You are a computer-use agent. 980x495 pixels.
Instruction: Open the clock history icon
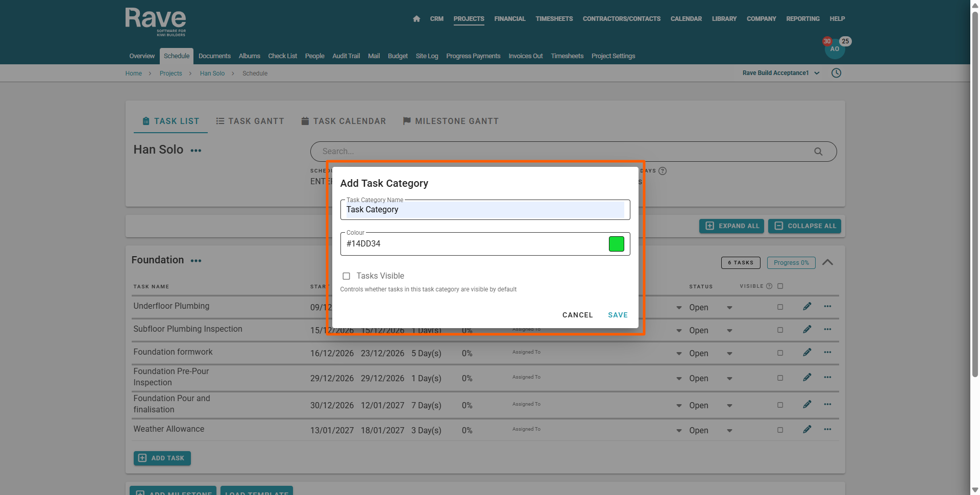tap(836, 73)
